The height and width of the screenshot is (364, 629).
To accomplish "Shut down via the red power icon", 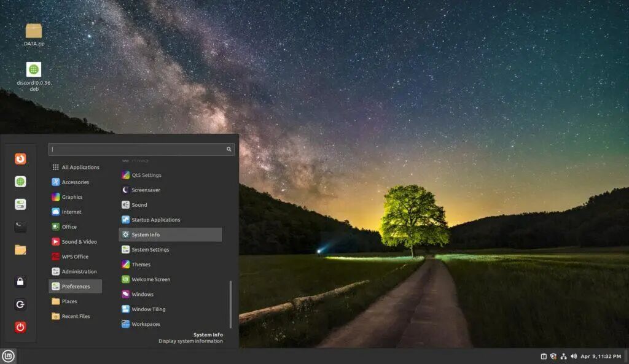I will pyautogui.click(x=20, y=327).
